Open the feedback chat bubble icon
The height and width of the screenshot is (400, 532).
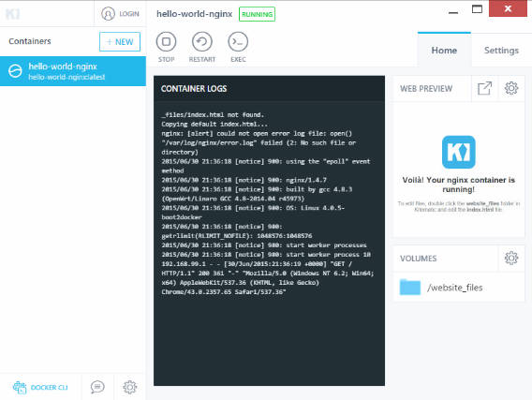[x=97, y=387]
